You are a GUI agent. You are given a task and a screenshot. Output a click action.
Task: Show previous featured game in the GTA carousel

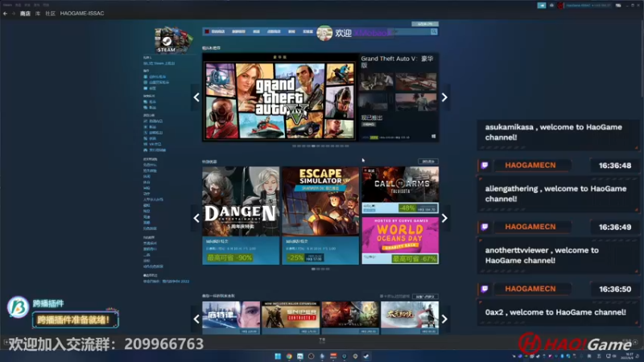196,97
